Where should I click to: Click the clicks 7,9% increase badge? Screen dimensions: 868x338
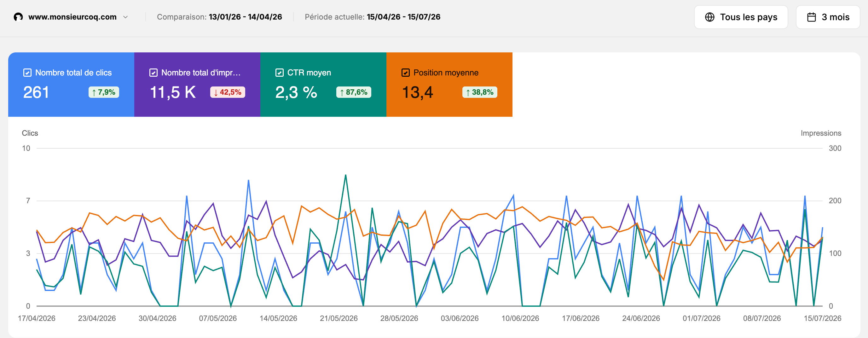pos(104,92)
